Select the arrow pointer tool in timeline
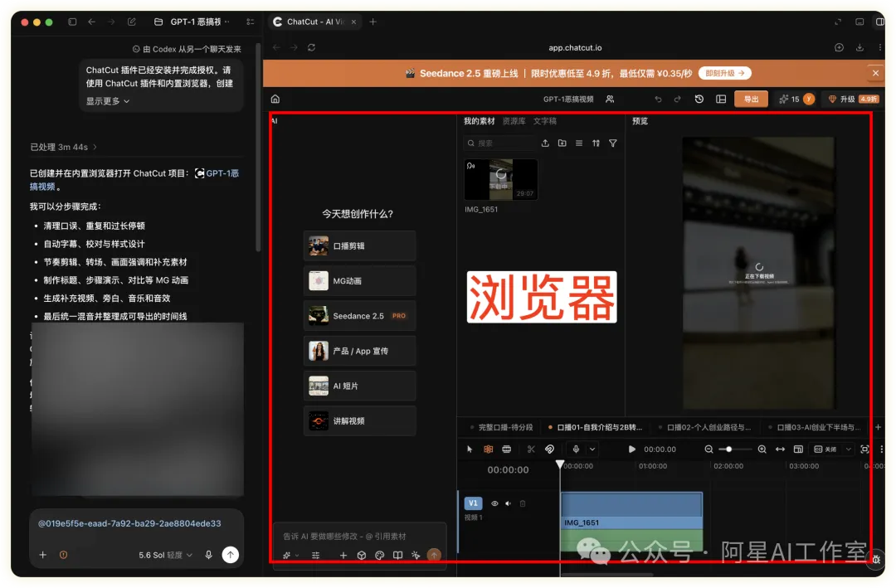 click(470, 450)
